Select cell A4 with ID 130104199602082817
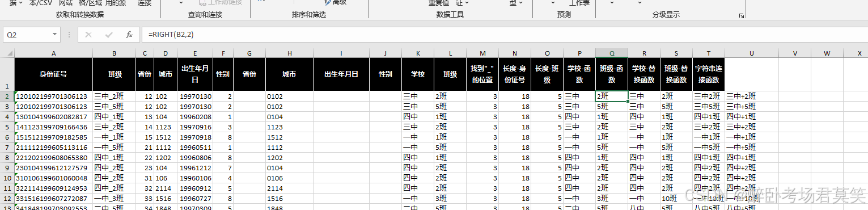 pos(54,117)
